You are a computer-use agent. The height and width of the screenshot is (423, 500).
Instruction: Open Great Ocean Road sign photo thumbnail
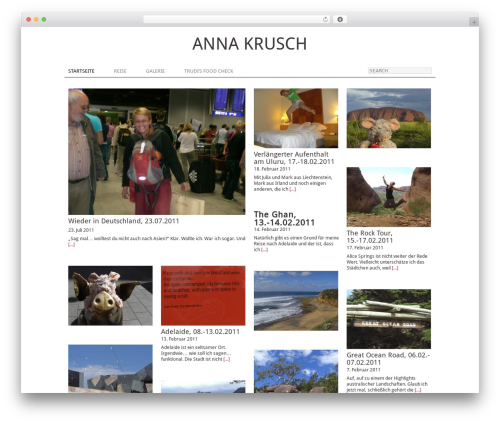389,319
